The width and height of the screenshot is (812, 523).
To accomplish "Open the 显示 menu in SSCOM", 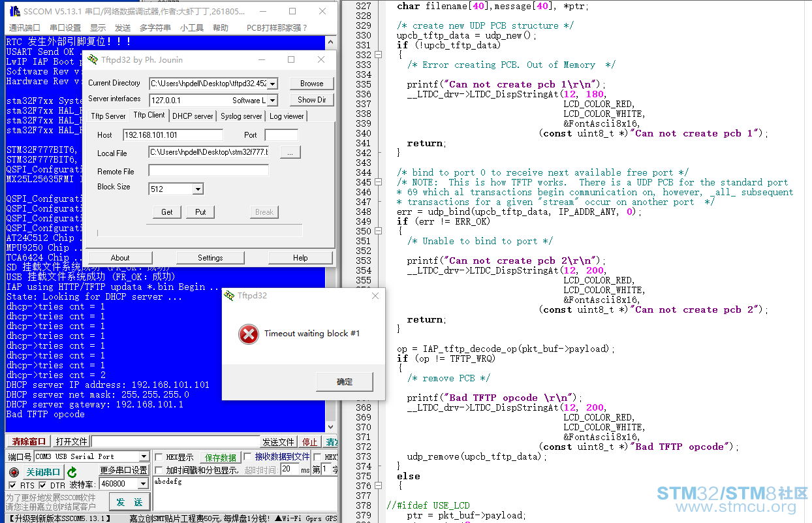I will coord(98,27).
